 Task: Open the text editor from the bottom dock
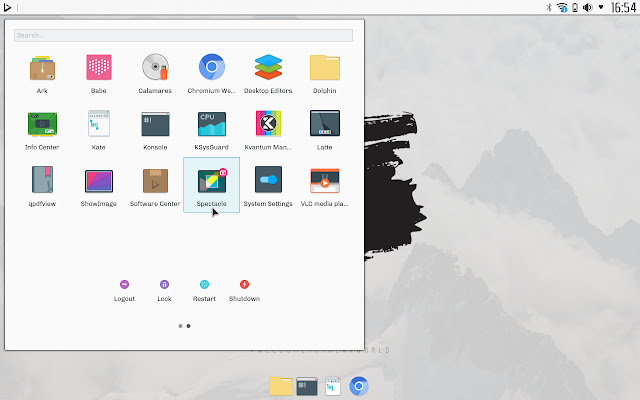coord(333,386)
